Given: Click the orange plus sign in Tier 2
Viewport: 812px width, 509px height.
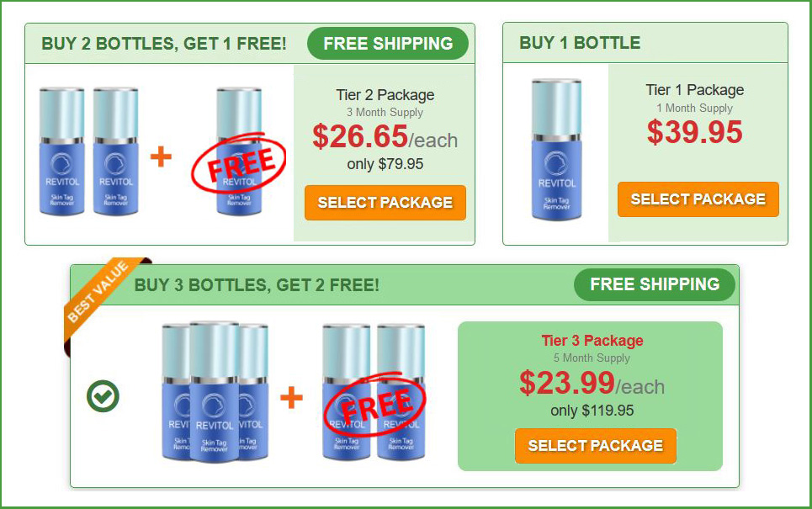Looking at the screenshot, I should pyautogui.click(x=161, y=156).
